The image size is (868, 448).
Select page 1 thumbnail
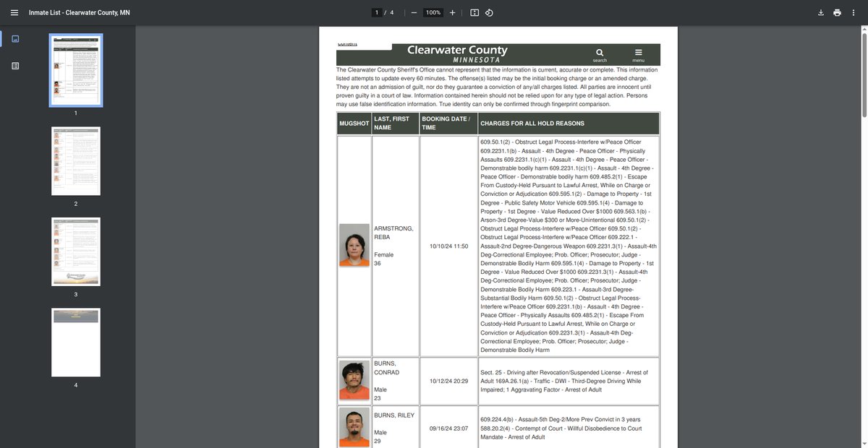76,70
